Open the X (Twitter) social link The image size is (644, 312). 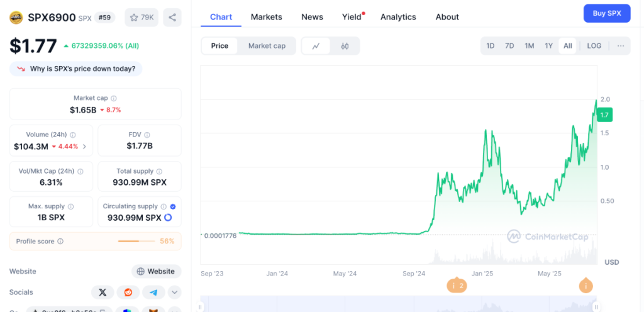pyautogui.click(x=103, y=292)
